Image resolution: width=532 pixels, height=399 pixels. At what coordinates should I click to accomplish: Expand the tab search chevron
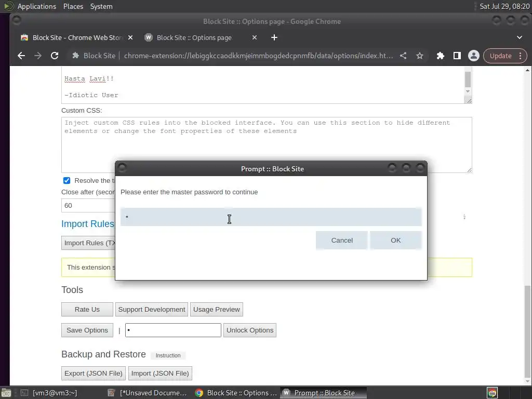pyautogui.click(x=520, y=37)
